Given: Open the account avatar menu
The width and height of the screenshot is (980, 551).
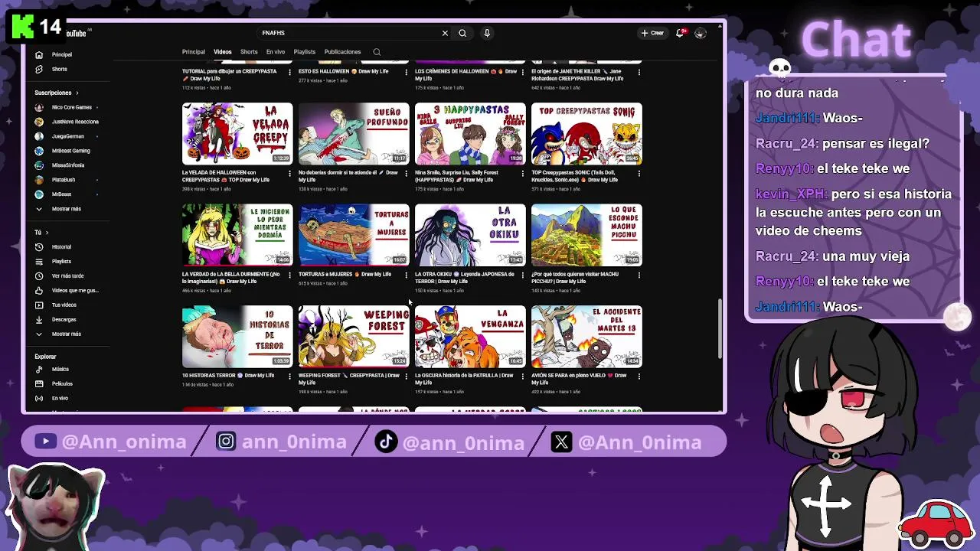Looking at the screenshot, I should tap(700, 33).
